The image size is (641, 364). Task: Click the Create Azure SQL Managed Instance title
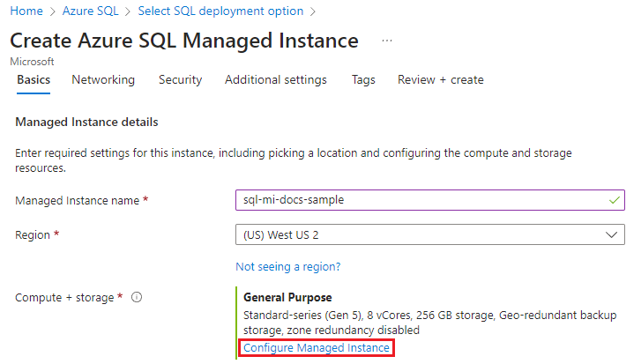click(x=184, y=41)
